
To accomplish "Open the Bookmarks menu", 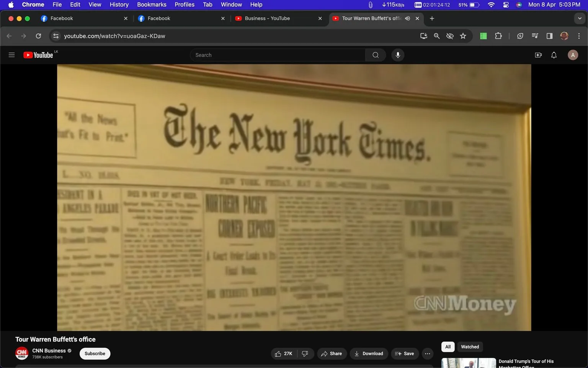I will (152, 4).
